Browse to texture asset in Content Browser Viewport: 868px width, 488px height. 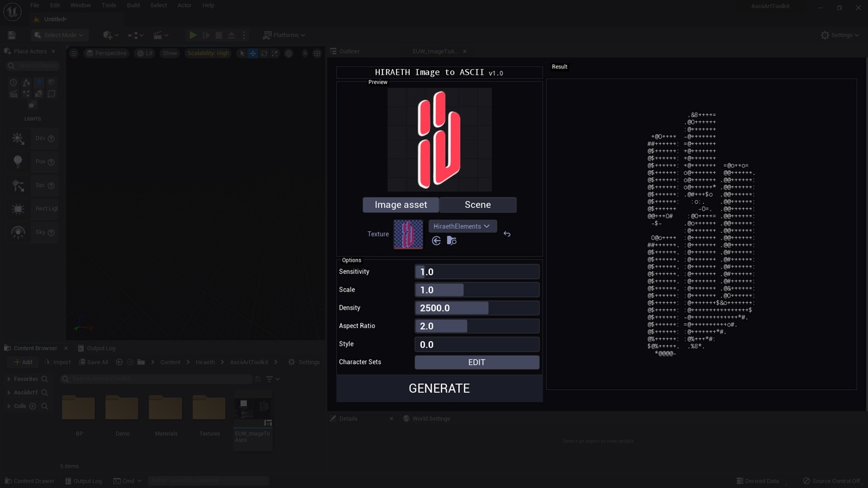(452, 241)
